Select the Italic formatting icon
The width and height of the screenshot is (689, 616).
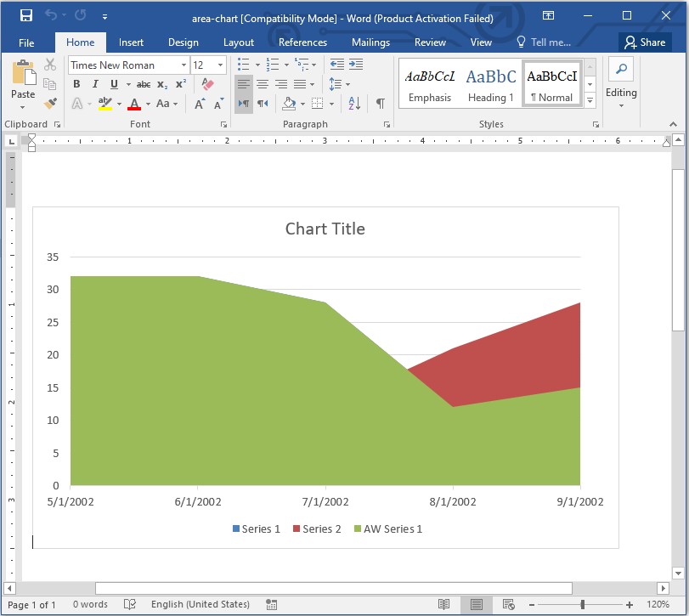pos(93,84)
